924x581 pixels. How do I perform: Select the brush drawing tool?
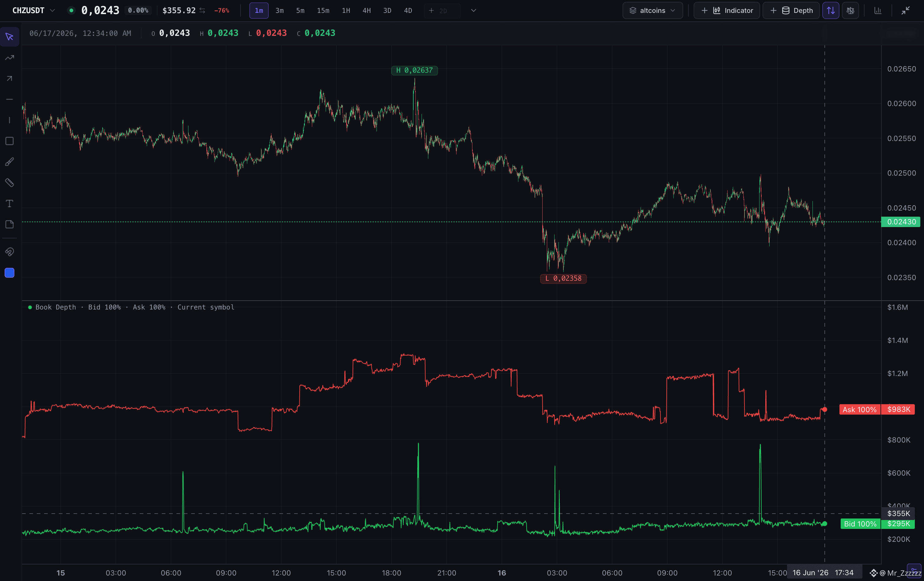coord(9,161)
